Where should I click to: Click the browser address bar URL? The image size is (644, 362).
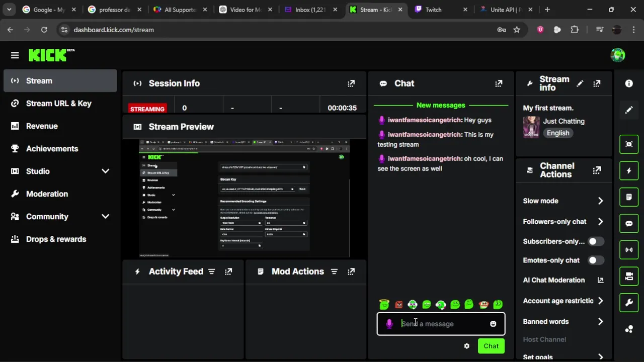click(x=114, y=30)
